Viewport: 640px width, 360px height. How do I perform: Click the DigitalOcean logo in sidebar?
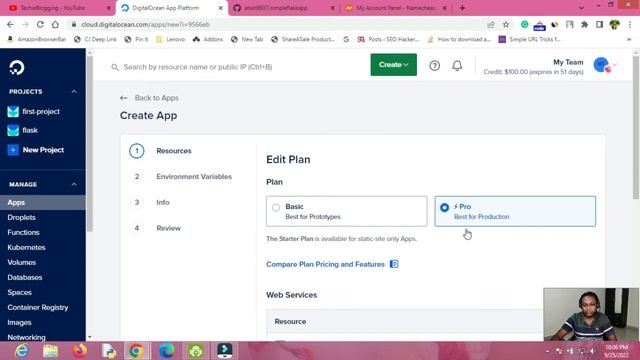(x=17, y=67)
